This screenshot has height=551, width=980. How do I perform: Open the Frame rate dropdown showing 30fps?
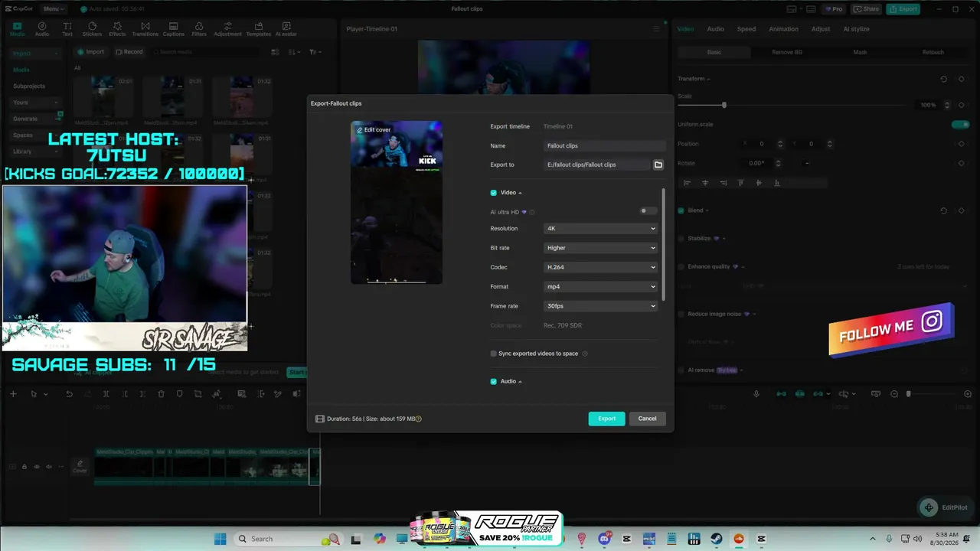[601, 306]
